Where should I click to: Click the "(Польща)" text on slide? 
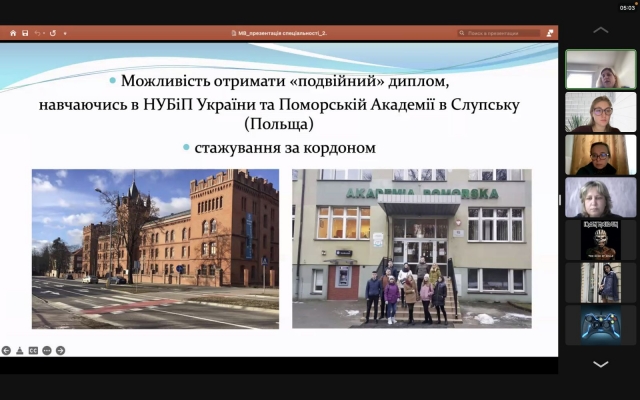tap(279, 124)
